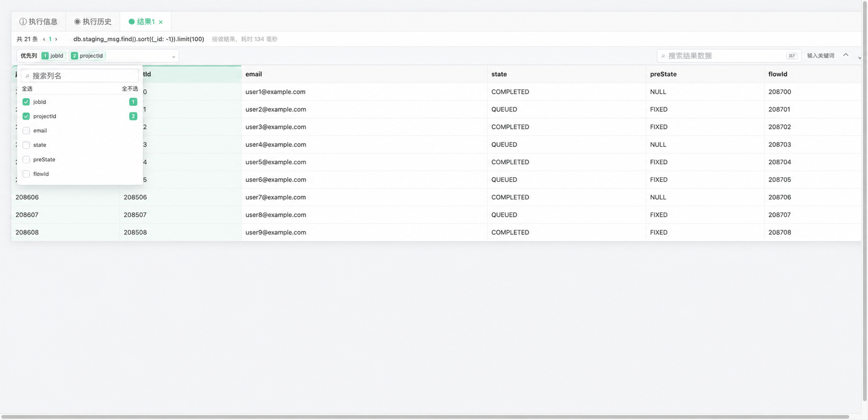Click the 输入关键词 label
Screen dimensions: 868x420
click(x=821, y=56)
